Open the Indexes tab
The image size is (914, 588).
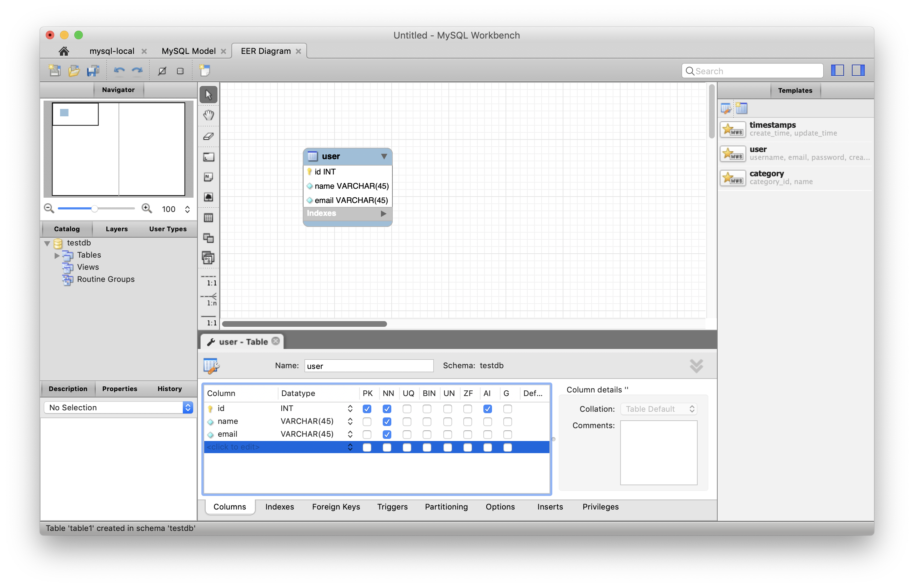[280, 507]
